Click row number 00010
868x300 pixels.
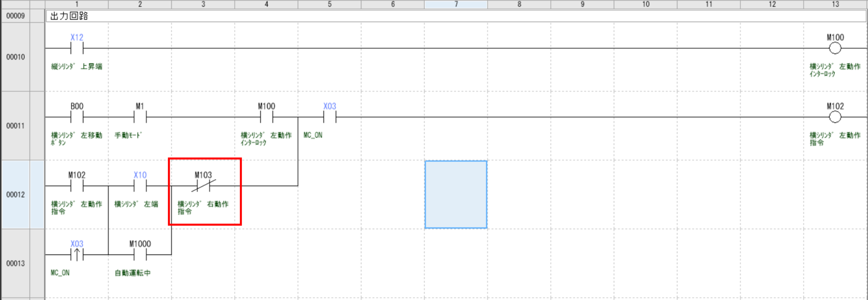(x=16, y=57)
